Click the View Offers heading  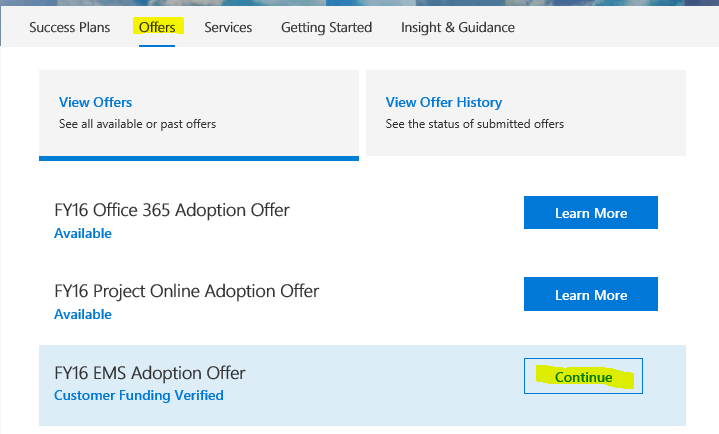(x=96, y=102)
